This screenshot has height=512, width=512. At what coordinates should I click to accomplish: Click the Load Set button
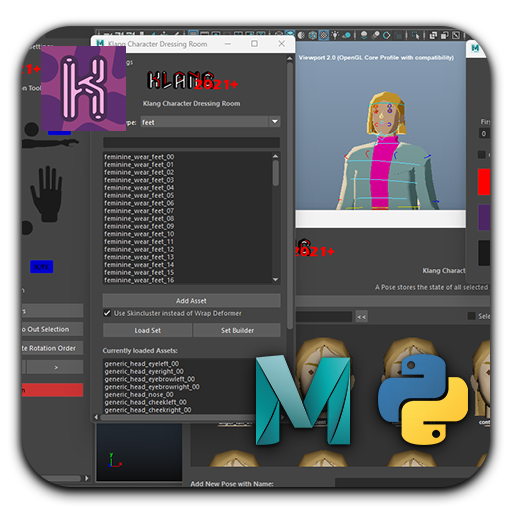point(148,330)
